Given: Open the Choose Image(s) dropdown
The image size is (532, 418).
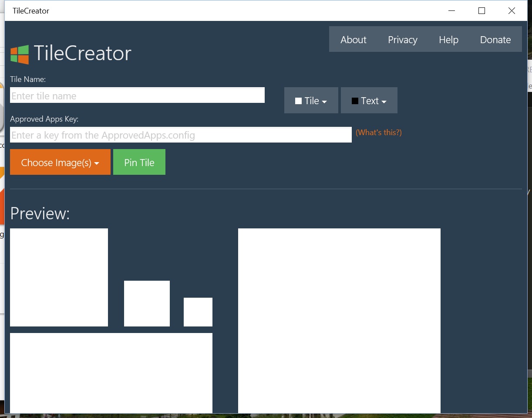Looking at the screenshot, I should pyautogui.click(x=60, y=163).
